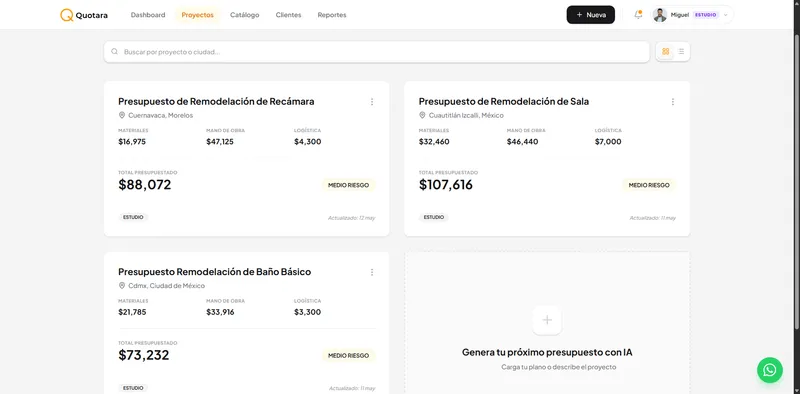
Task: Expand the Miguel account dropdown chevron
Action: pyautogui.click(x=726, y=15)
